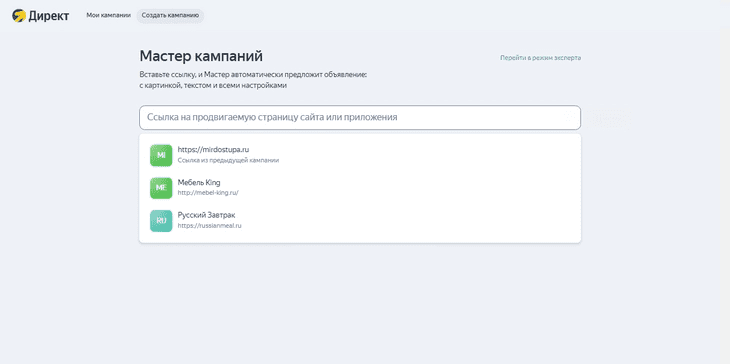Focus the promoted page link input field
Viewport: 730px width, 364px height.
pos(360,117)
